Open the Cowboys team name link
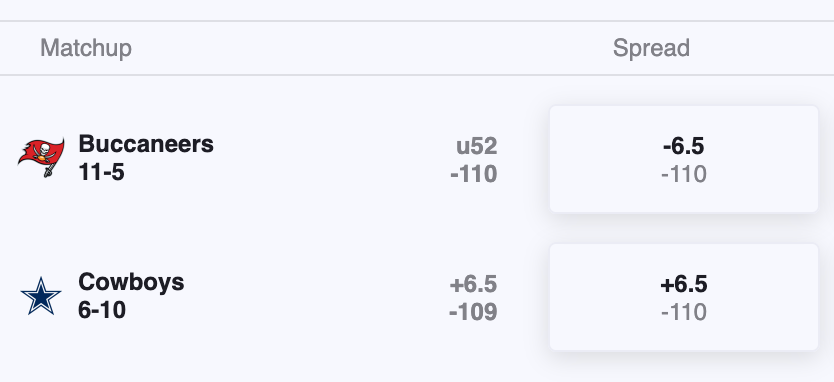Image resolution: width=834 pixels, height=382 pixels. pos(131,282)
